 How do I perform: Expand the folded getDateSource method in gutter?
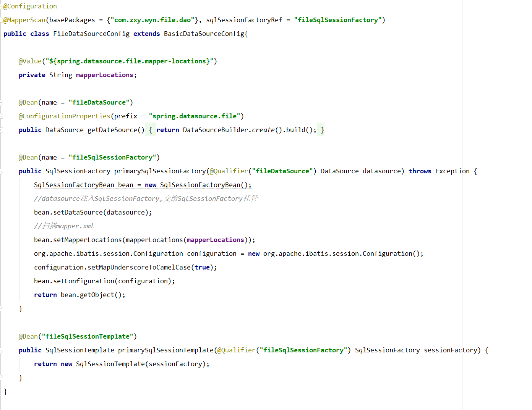(2, 130)
